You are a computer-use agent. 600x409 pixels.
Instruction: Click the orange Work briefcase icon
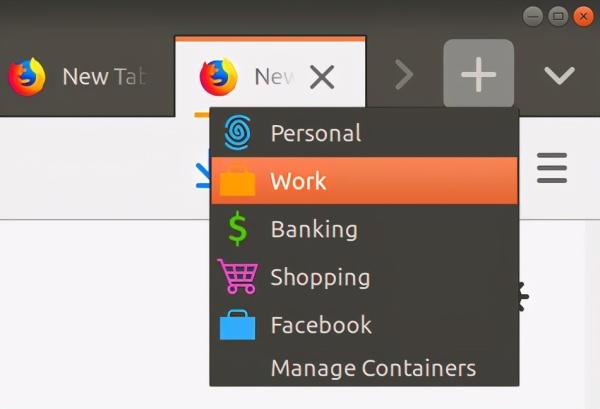[x=238, y=182]
